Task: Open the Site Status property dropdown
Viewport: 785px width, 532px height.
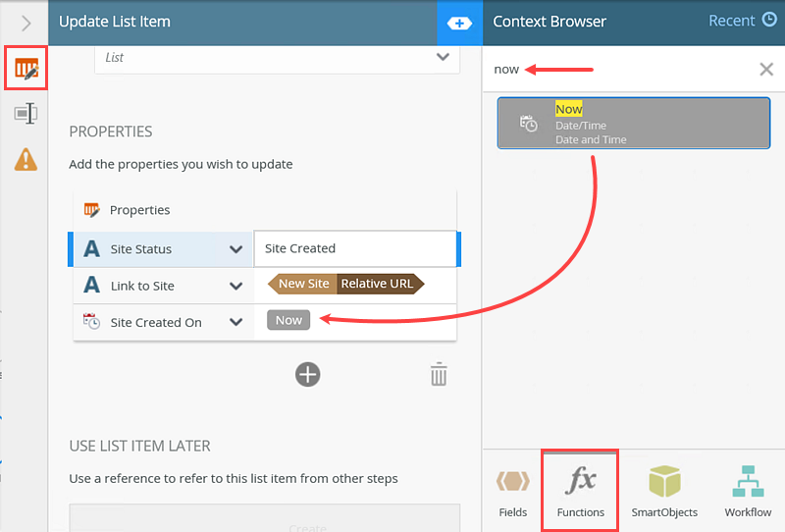Action: click(x=235, y=249)
